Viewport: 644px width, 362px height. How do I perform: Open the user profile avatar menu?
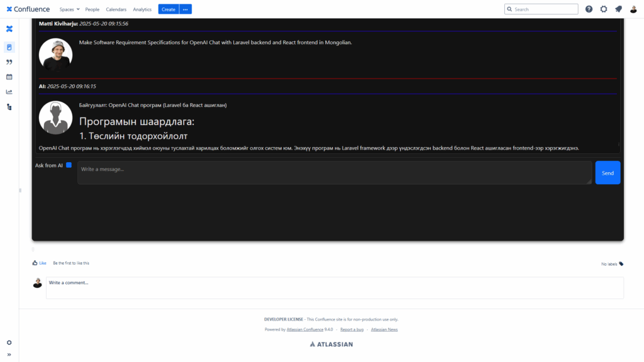coord(633,9)
